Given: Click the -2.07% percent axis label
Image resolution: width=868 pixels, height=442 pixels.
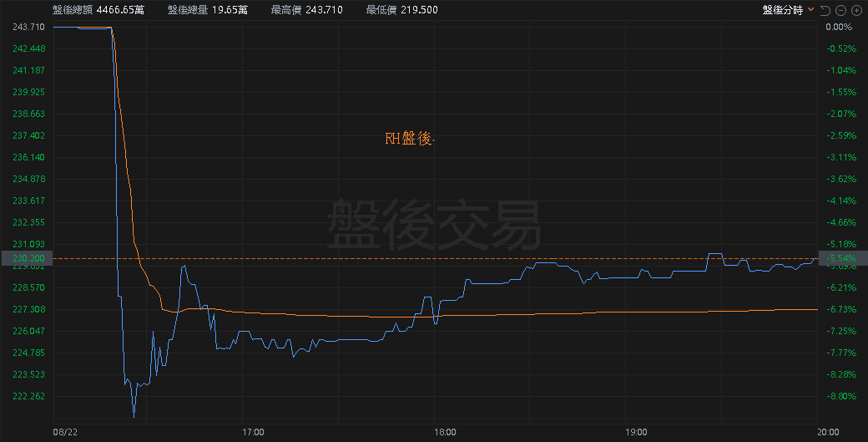Looking at the screenshot, I should 841,114.
